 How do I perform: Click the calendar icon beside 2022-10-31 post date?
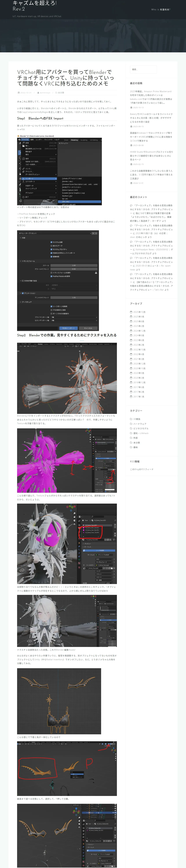(x=19, y=93)
